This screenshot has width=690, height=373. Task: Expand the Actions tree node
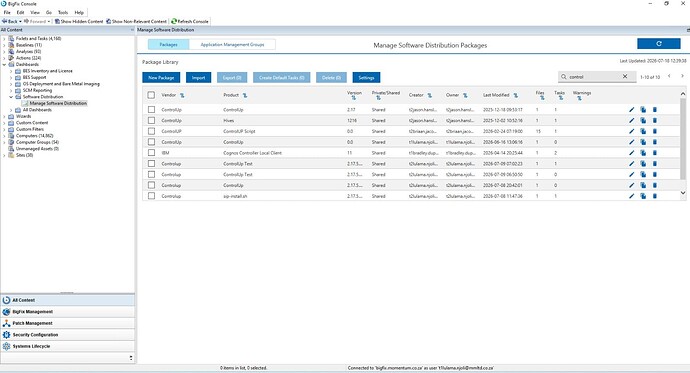[x=4, y=58]
